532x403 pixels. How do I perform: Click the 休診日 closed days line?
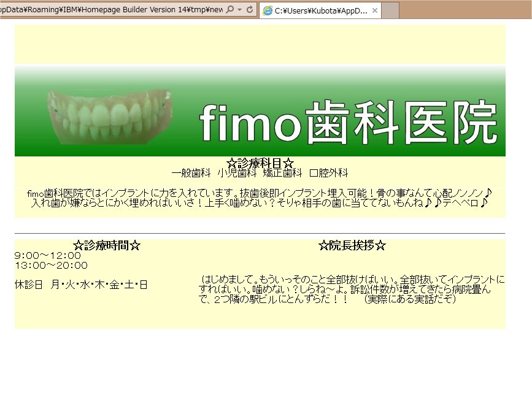tap(81, 285)
